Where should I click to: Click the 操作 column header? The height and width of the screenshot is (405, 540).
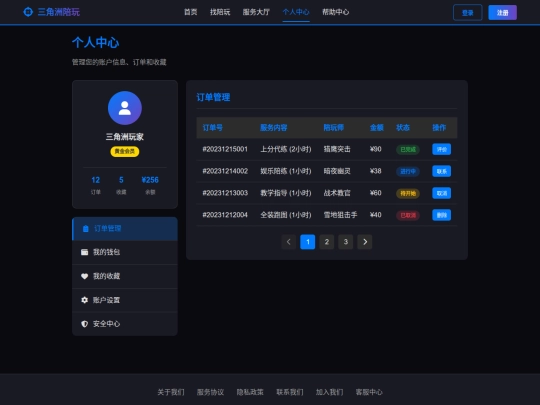[x=439, y=128]
